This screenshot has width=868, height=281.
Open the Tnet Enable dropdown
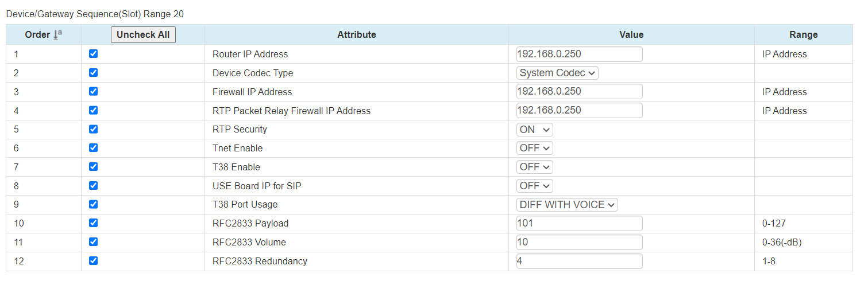pos(534,148)
